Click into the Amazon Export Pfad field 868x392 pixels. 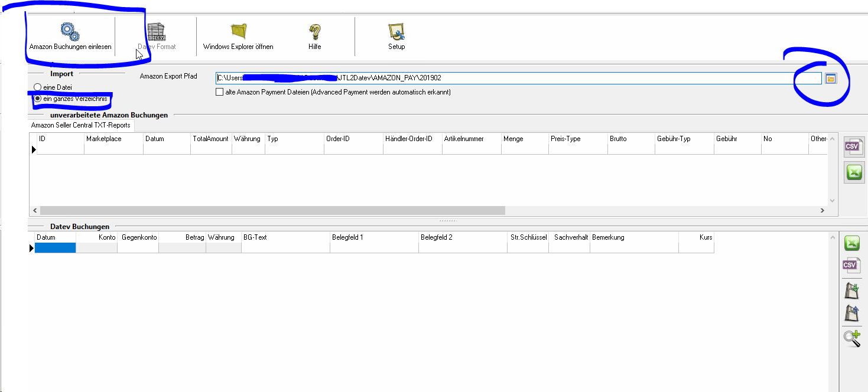(x=518, y=78)
